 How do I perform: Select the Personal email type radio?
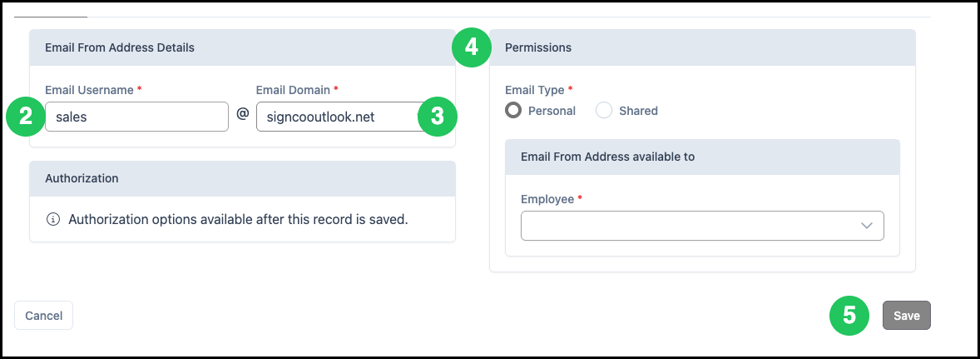pyautogui.click(x=513, y=111)
